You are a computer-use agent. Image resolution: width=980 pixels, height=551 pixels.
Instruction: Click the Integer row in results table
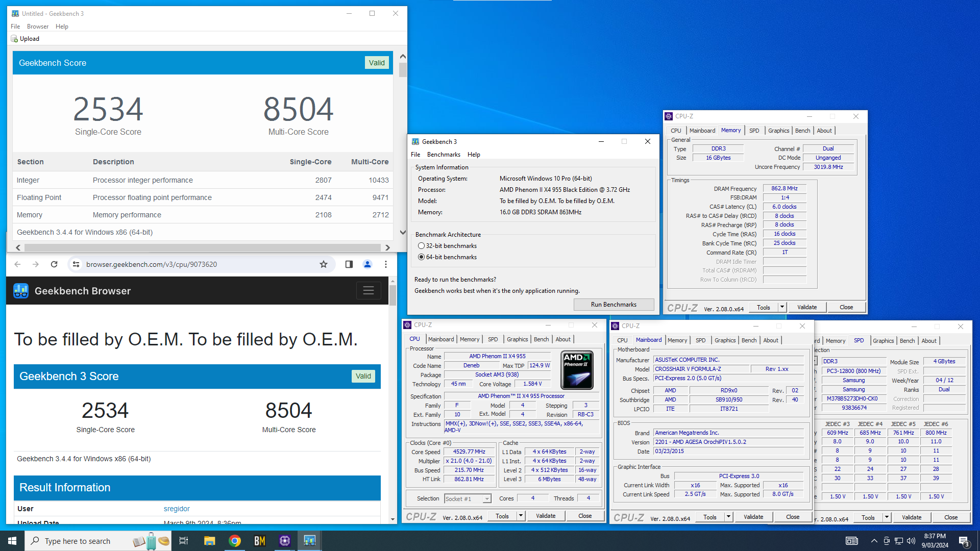[x=203, y=180]
